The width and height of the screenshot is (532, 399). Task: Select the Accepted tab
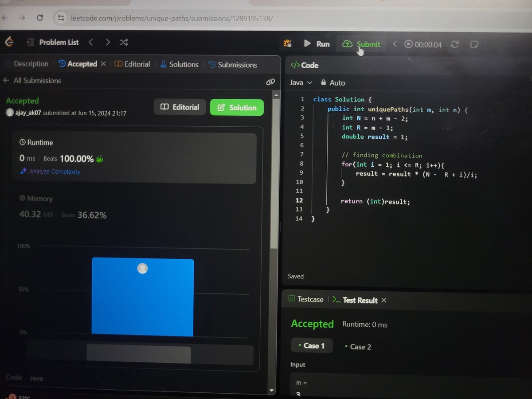tap(78, 64)
